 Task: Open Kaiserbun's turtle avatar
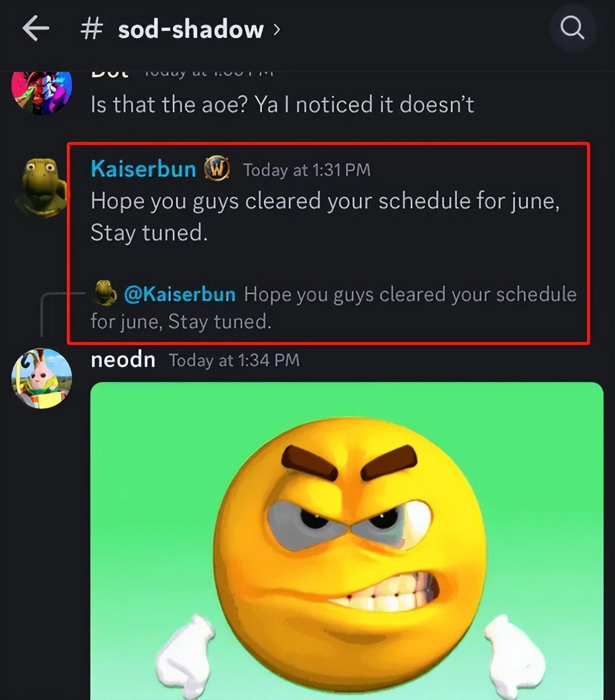pyautogui.click(x=41, y=187)
